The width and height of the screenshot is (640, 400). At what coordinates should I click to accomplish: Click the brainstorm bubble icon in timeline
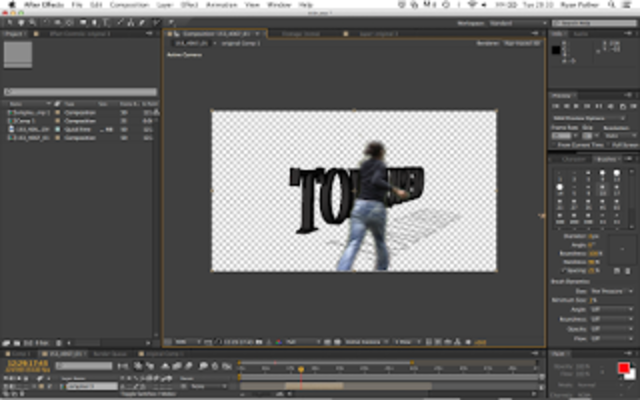pos(203,366)
